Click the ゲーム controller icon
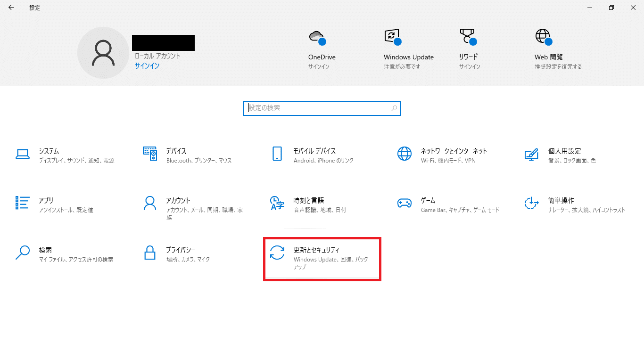Viewport: 644px width, 343px height. pos(405,203)
